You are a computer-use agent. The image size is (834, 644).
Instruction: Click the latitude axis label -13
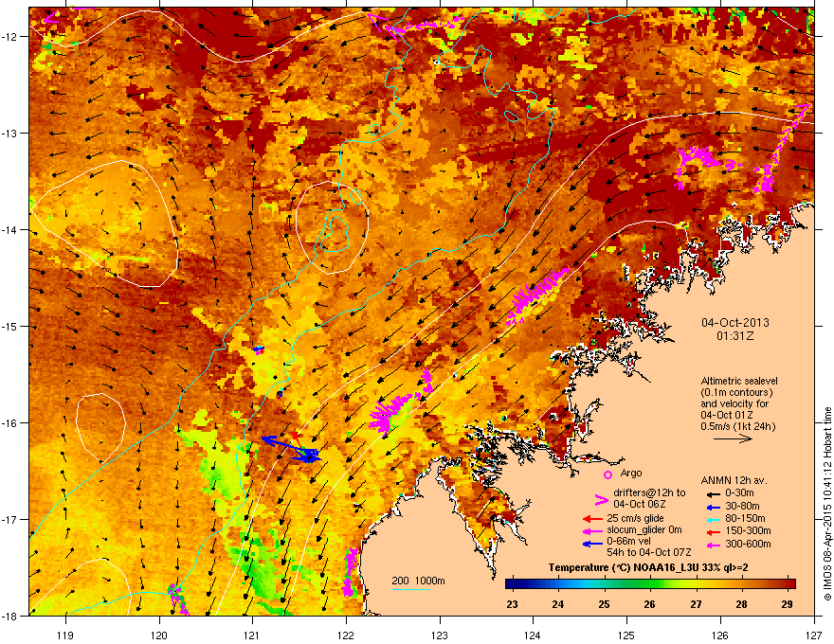[10, 133]
